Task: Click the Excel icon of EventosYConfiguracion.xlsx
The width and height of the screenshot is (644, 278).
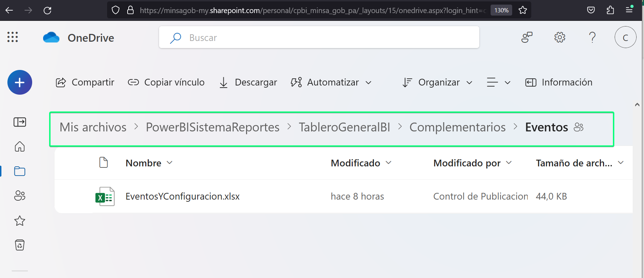Action: coord(105,196)
